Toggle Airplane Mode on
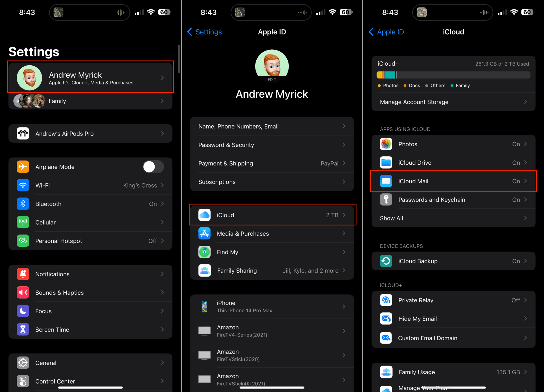This screenshot has height=392, width=544. [x=153, y=167]
